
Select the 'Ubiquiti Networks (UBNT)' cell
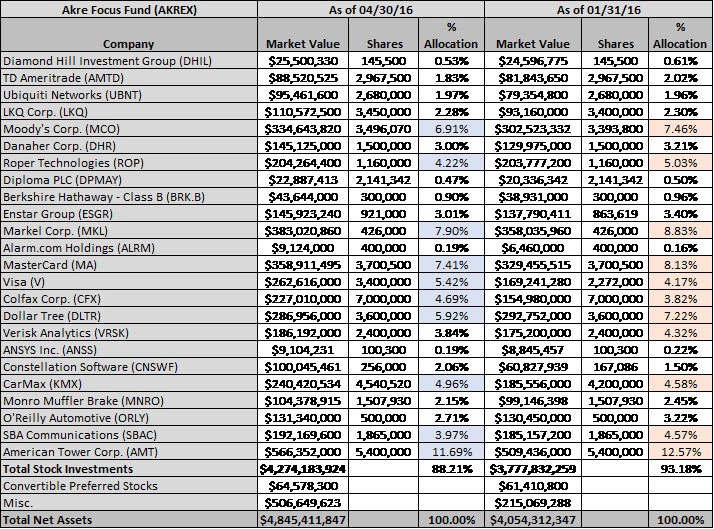coord(129,95)
